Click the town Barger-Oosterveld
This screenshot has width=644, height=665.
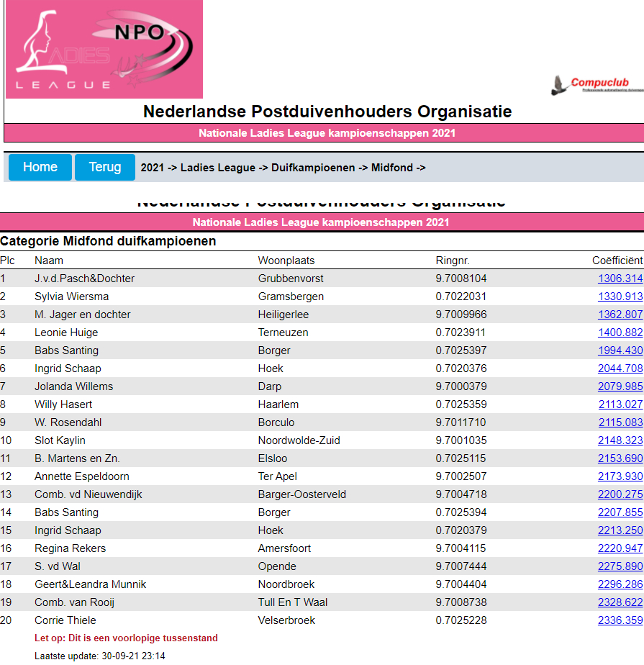(x=302, y=494)
